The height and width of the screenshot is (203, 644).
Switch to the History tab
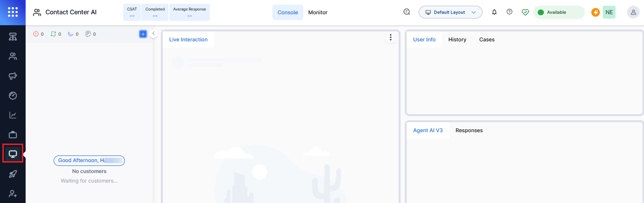coord(457,40)
